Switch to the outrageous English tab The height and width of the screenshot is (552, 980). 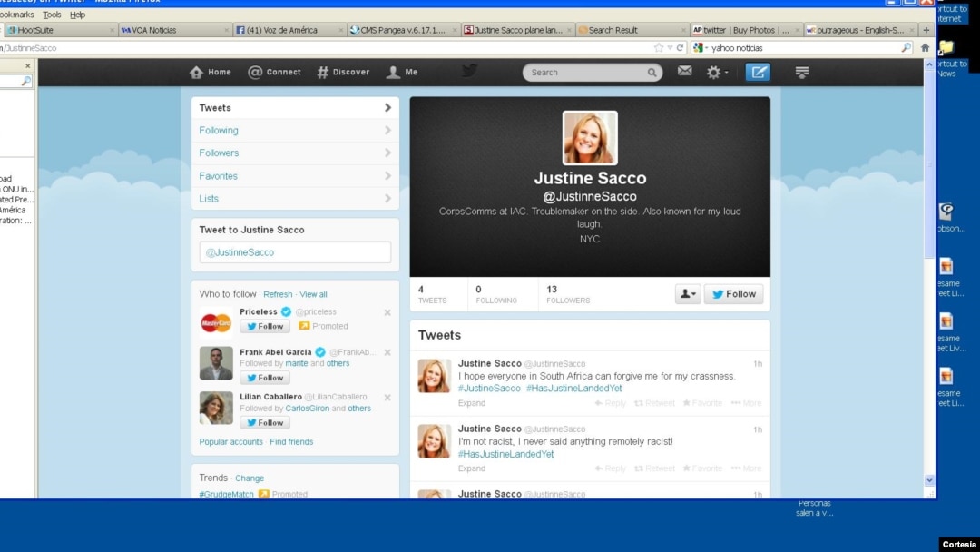[x=860, y=30]
